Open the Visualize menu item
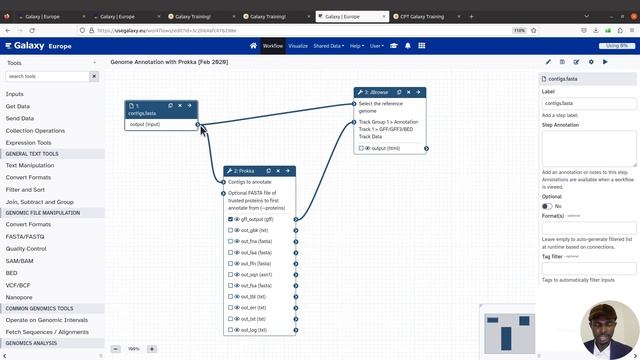This screenshot has height=360, width=640. pos(298,46)
